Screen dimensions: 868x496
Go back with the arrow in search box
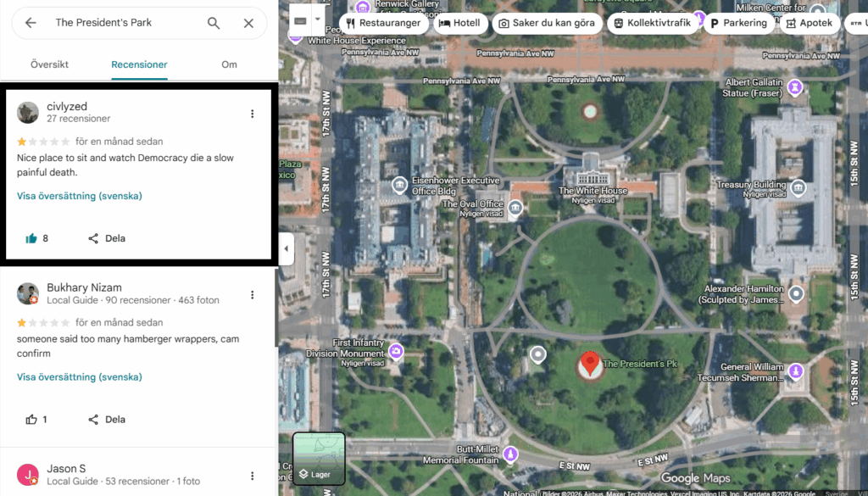pos(31,23)
